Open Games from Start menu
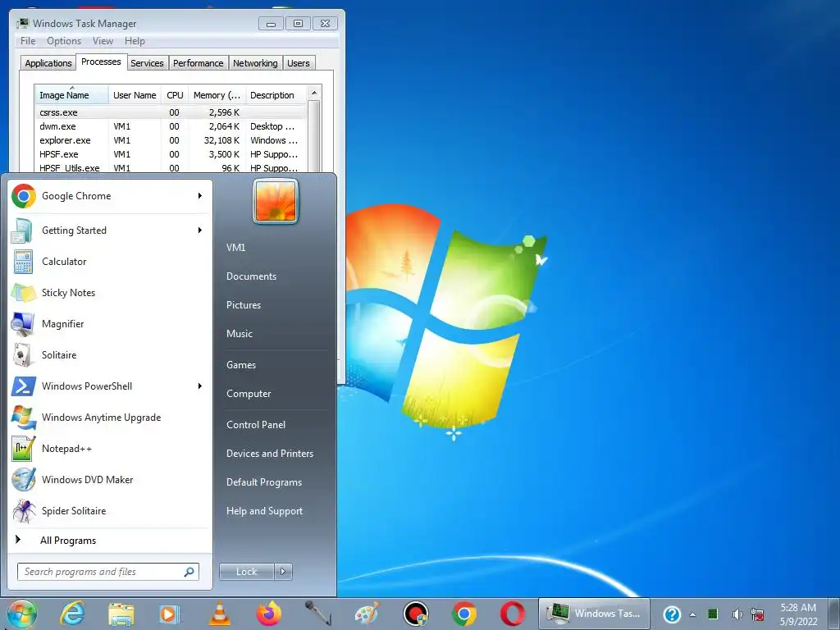Screen dimensions: 840x630 point(241,365)
